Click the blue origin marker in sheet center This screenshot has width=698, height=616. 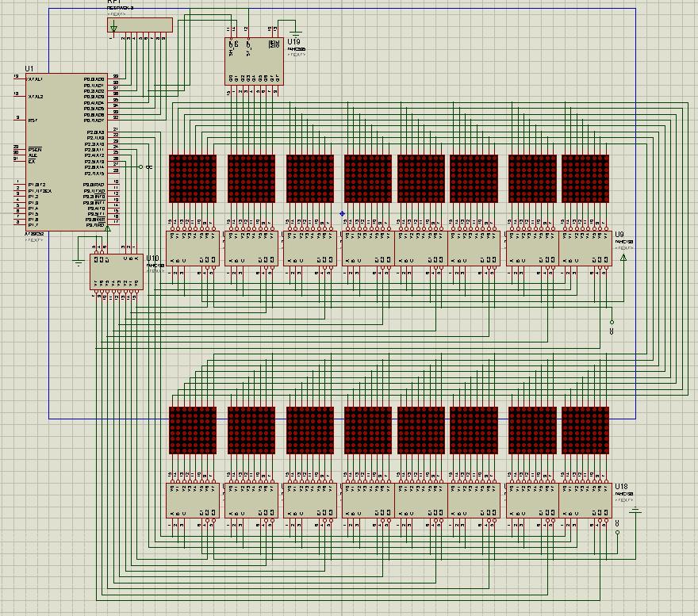coord(342,213)
